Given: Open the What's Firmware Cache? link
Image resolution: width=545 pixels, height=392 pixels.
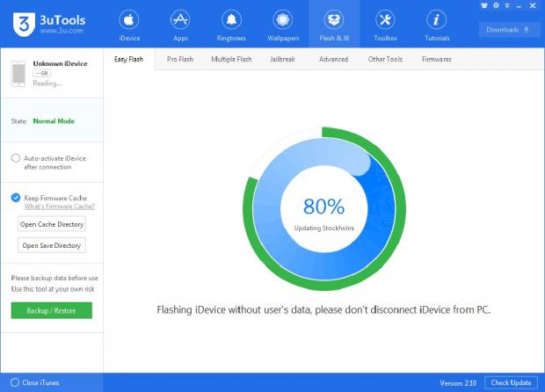Looking at the screenshot, I should tap(60, 207).
